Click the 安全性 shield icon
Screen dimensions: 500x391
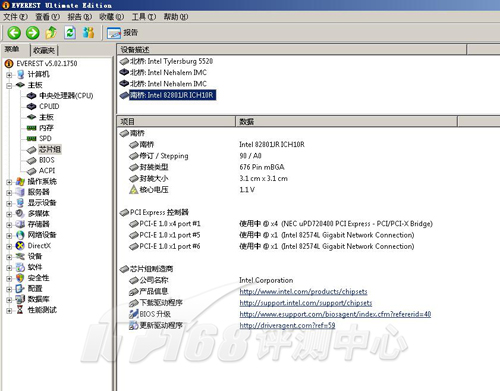click(20, 278)
